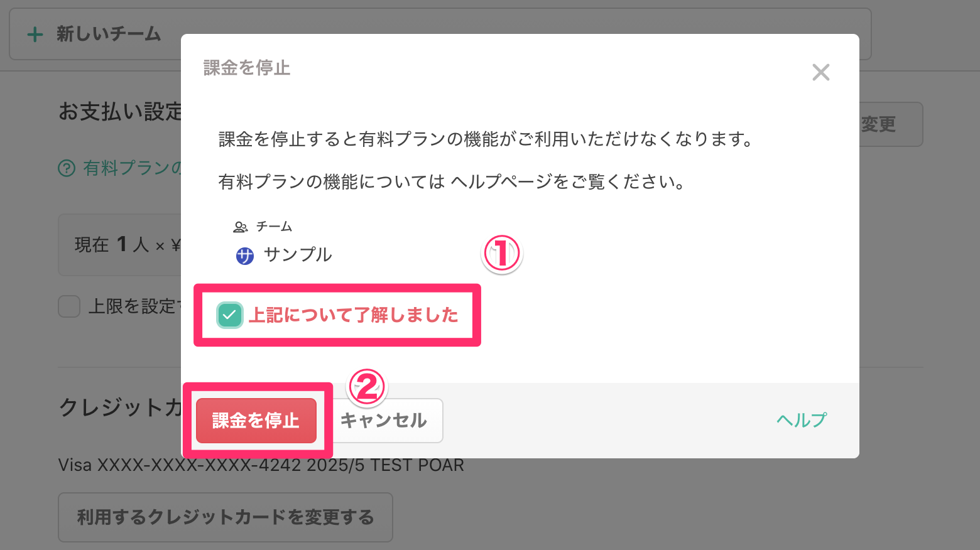Click the question mark icon near 有料プラン
The image size is (980, 550).
tap(67, 168)
